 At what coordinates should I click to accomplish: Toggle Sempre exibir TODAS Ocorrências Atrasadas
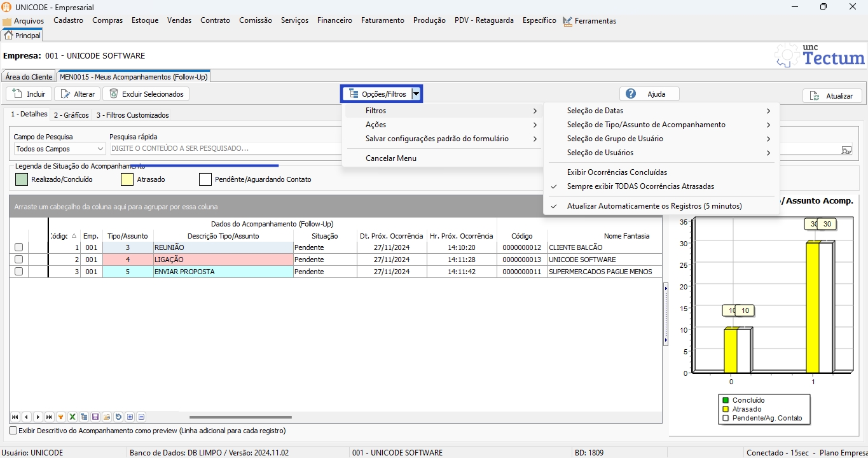tap(640, 186)
